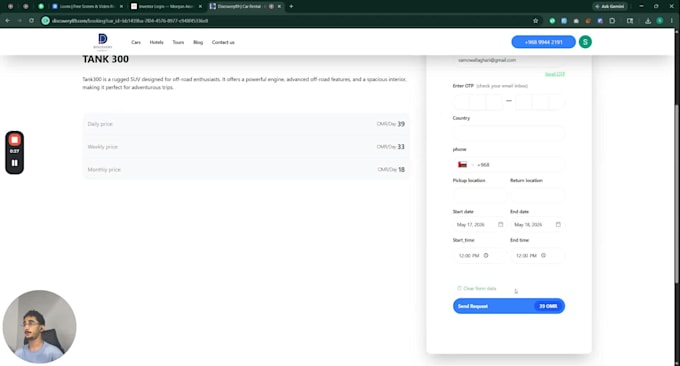Open the side panel toolbar icon
680x366 pixels.
(x=630, y=21)
